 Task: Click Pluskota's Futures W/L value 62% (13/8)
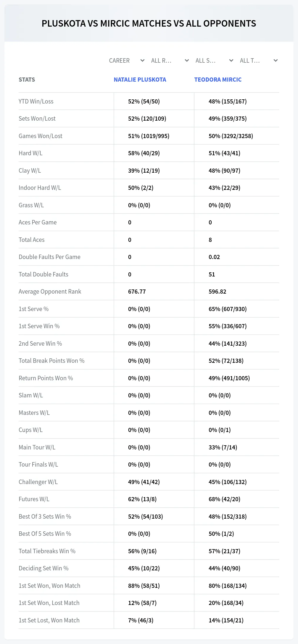point(142,499)
